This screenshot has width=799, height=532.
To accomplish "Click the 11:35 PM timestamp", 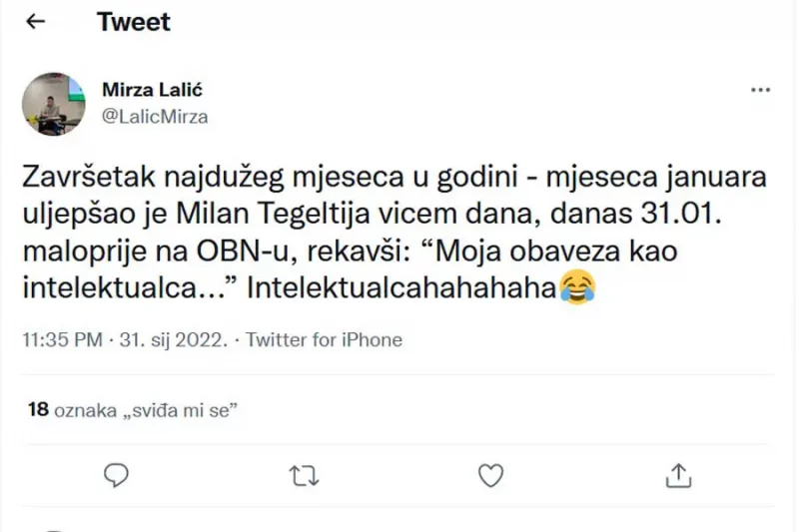I will [x=62, y=340].
